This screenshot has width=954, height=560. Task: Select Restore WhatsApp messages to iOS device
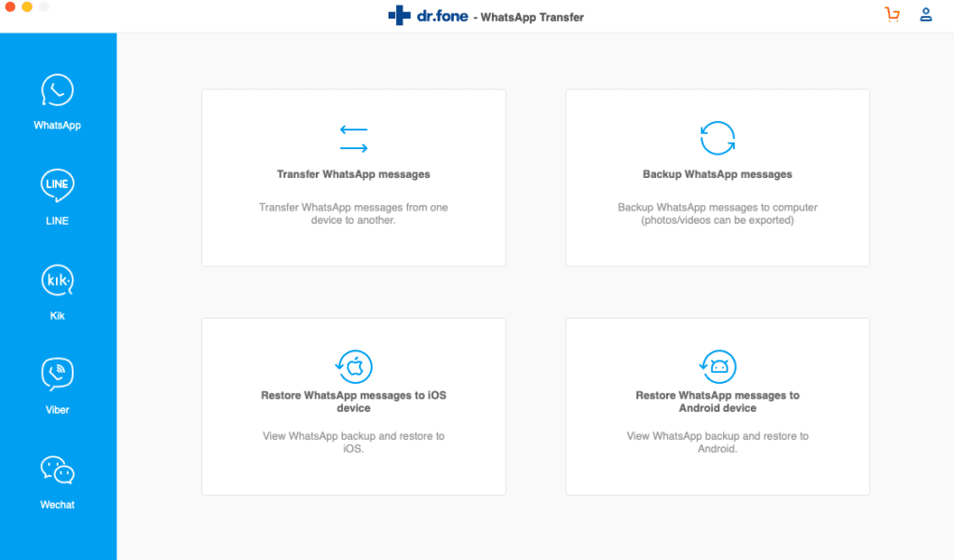coord(353,402)
